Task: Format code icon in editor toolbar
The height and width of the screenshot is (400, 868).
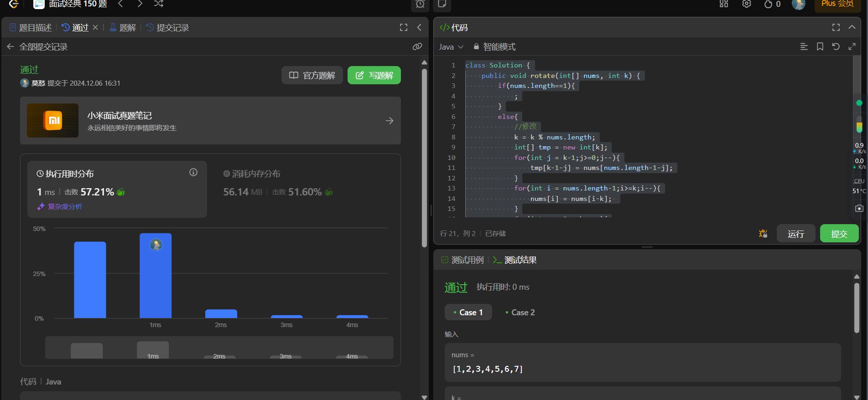Action: tap(804, 46)
